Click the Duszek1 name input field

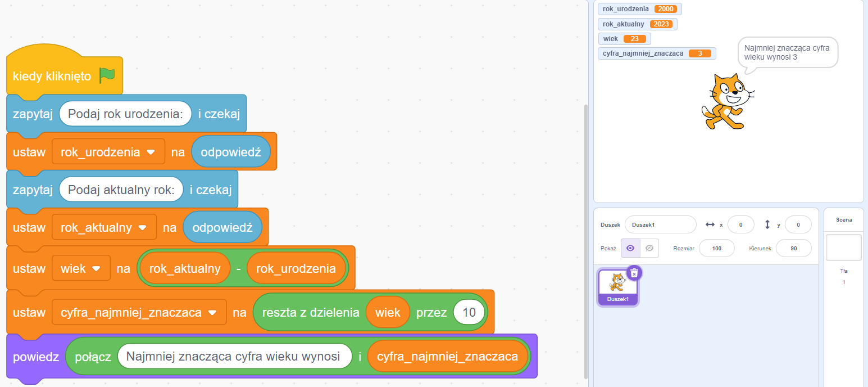pos(661,224)
